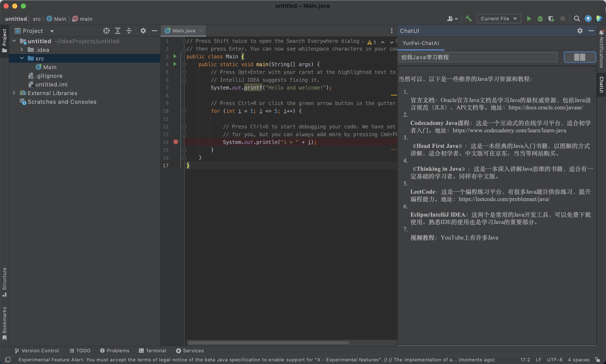Open Project panel gear options

tap(143, 31)
